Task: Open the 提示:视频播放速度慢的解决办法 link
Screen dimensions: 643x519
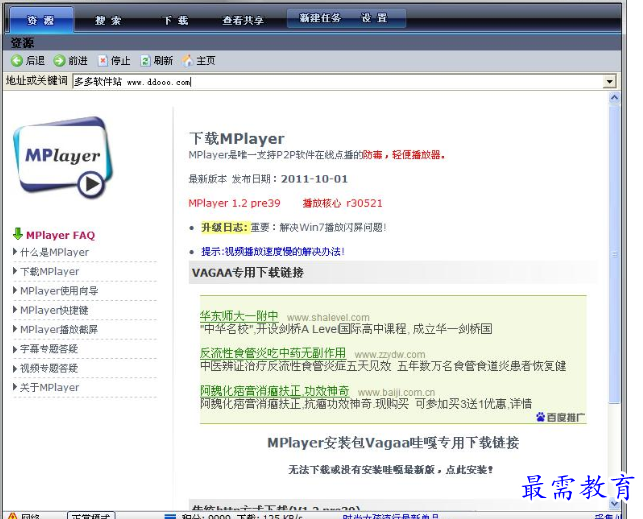Action: (273, 251)
